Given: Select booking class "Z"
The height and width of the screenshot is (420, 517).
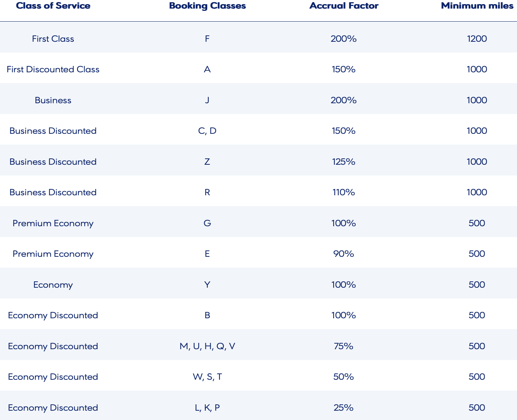Looking at the screenshot, I should 207,162.
